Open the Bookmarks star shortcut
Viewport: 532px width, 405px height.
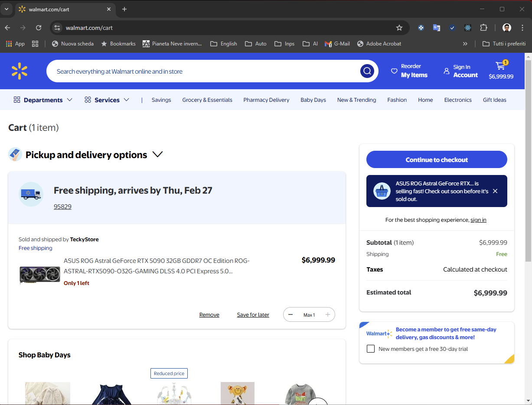(x=118, y=44)
